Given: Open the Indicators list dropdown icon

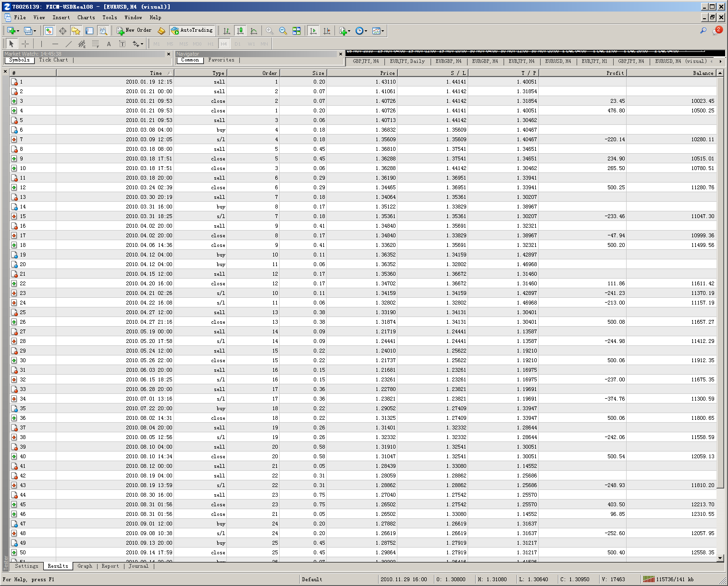Looking at the screenshot, I should click(343, 31).
